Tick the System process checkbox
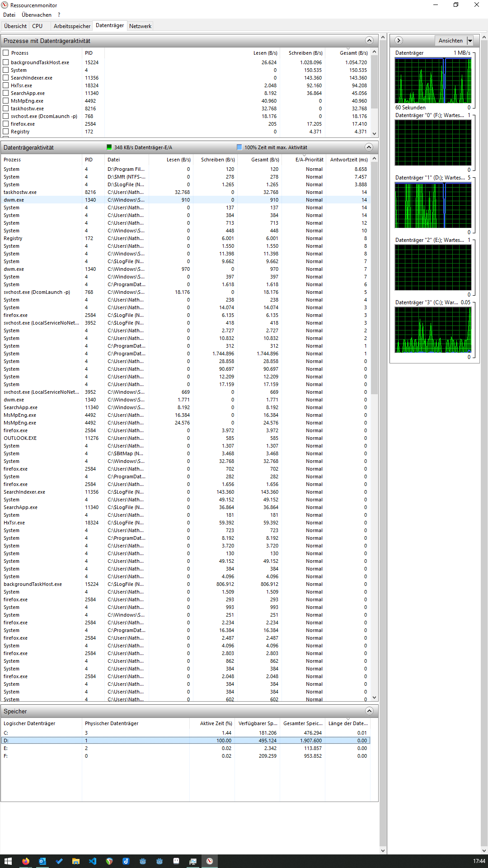 click(6, 70)
